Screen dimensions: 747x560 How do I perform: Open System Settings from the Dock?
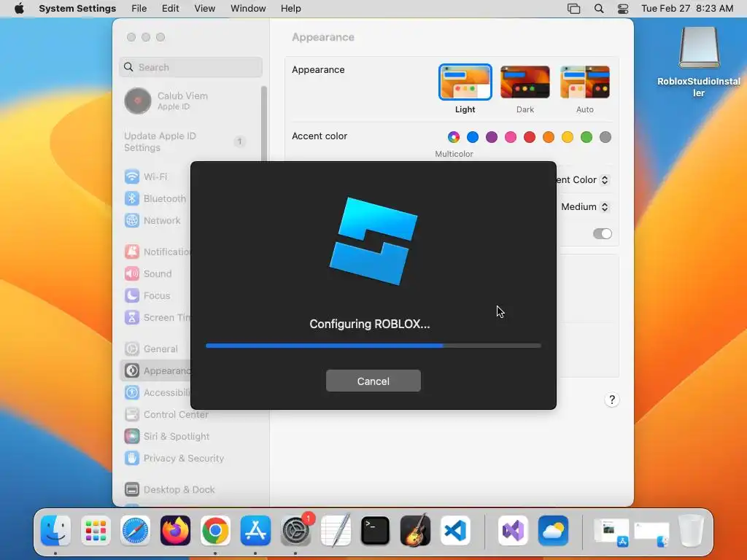tap(295, 530)
